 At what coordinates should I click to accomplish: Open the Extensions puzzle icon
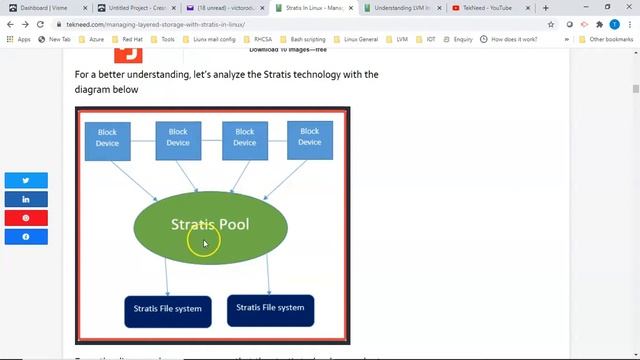(x=599, y=24)
